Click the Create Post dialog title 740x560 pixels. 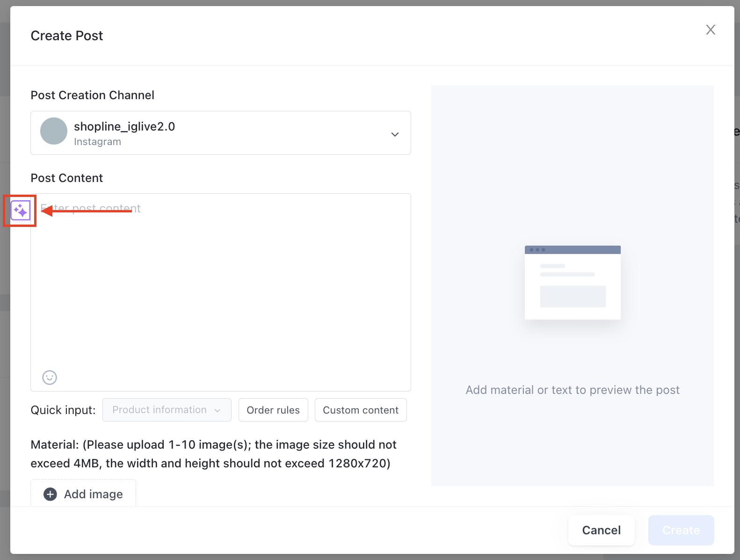coord(67,36)
